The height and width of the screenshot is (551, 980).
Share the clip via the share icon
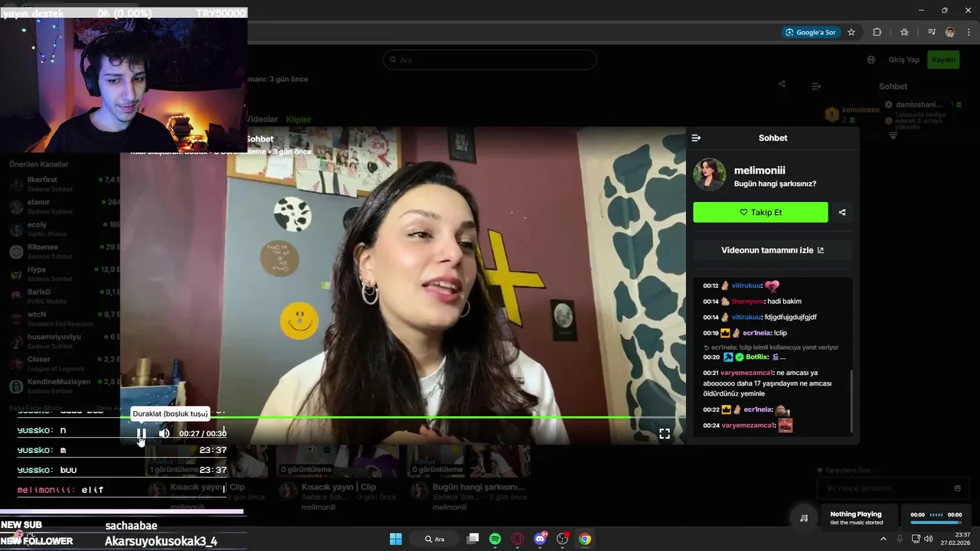842,212
